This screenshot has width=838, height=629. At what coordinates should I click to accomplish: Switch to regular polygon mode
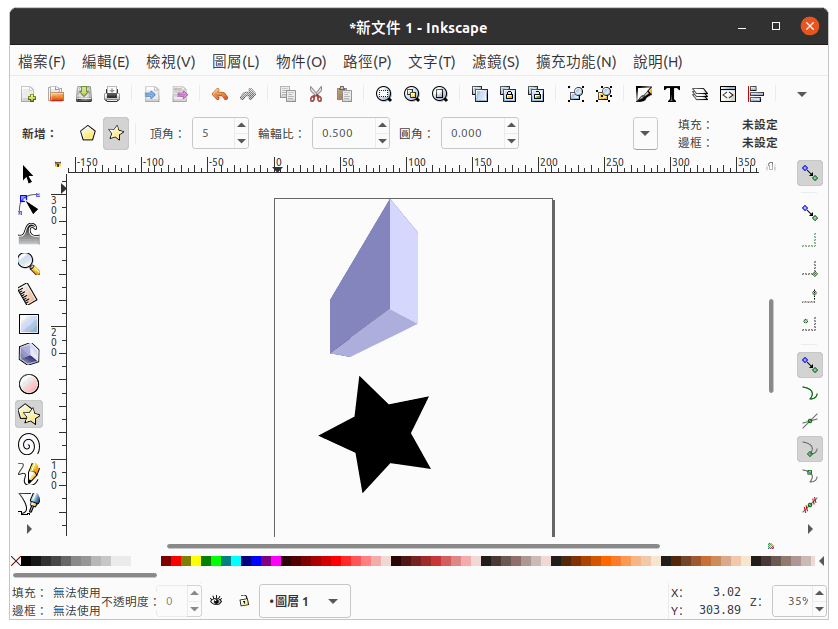tap(88, 133)
